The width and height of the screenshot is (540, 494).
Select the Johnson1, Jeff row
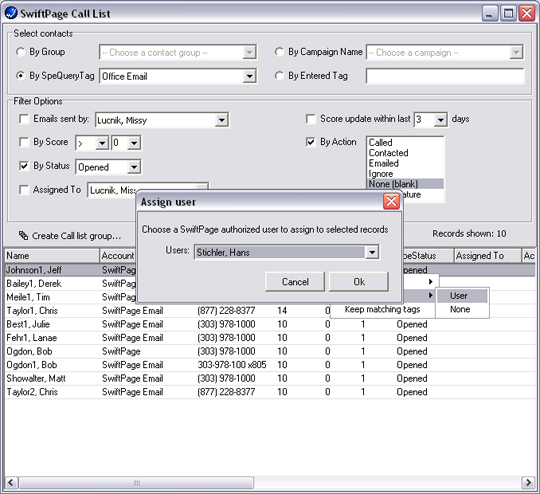point(270,270)
